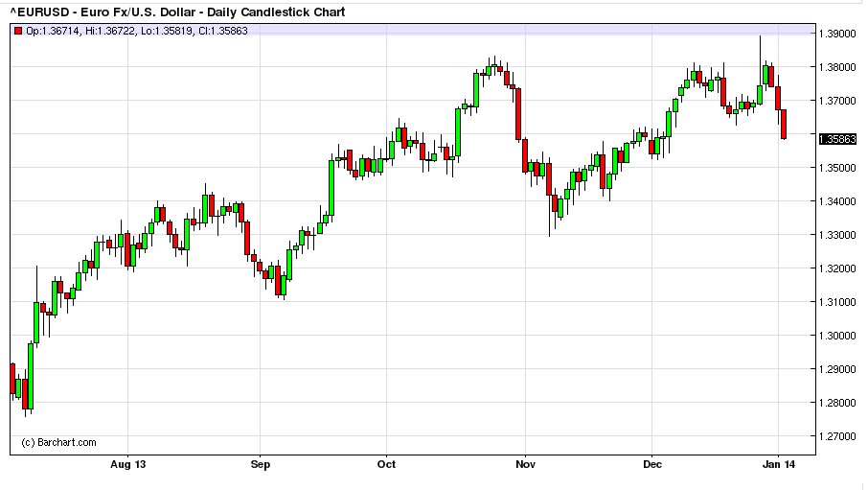Click the 'Jan 14' date axis label
The image size is (868, 490).
779,464
